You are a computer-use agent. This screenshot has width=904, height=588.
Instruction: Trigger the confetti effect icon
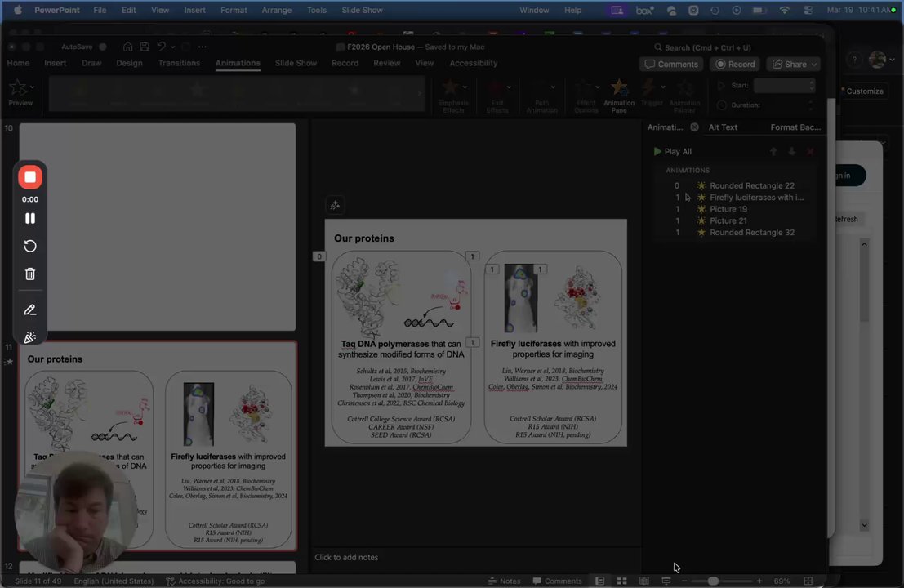30,338
